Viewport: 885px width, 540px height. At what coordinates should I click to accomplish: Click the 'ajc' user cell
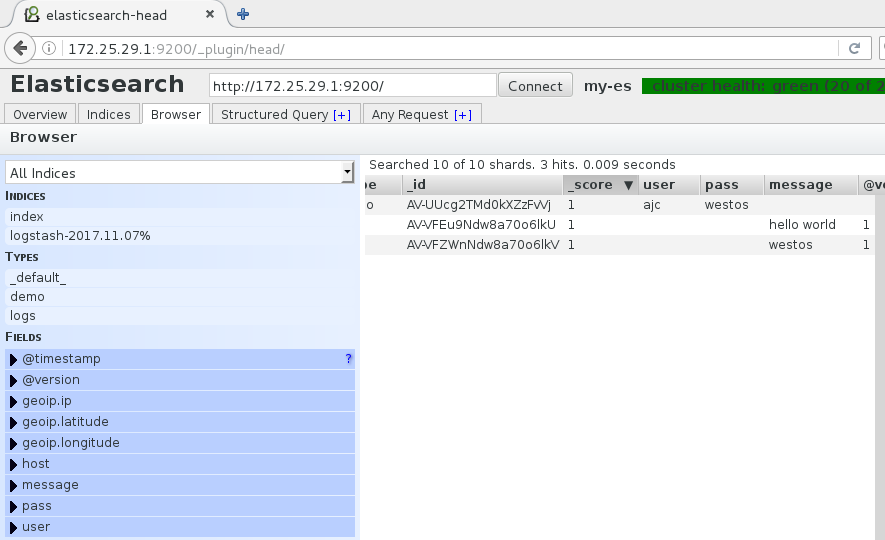click(651, 205)
